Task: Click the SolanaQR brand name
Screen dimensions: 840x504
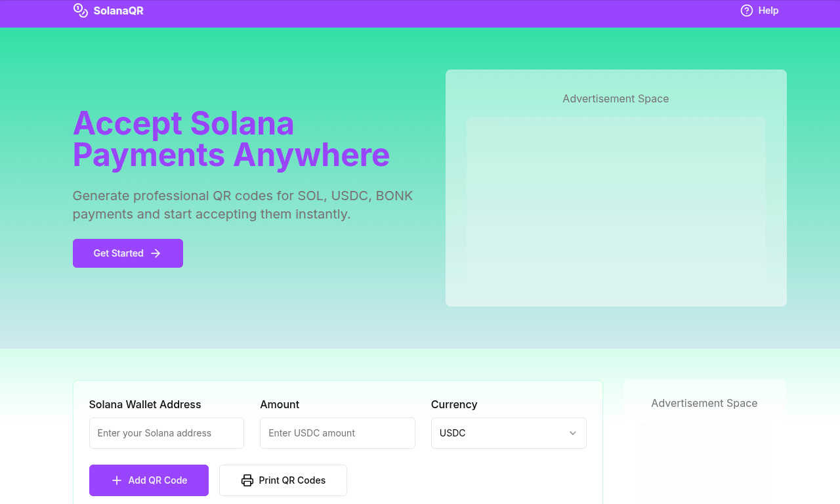Action: pos(118,10)
